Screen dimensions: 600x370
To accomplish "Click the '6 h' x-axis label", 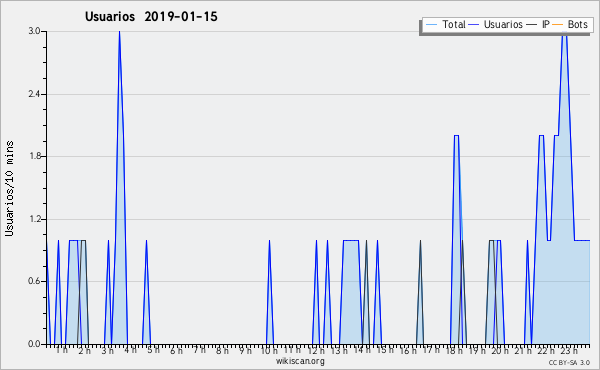I will tap(176, 350).
